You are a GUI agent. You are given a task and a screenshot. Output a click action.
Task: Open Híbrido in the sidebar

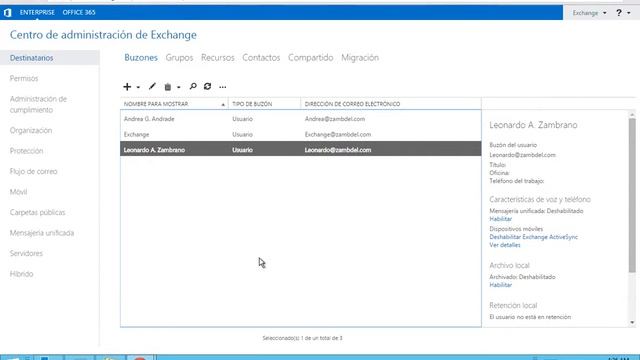click(x=22, y=274)
